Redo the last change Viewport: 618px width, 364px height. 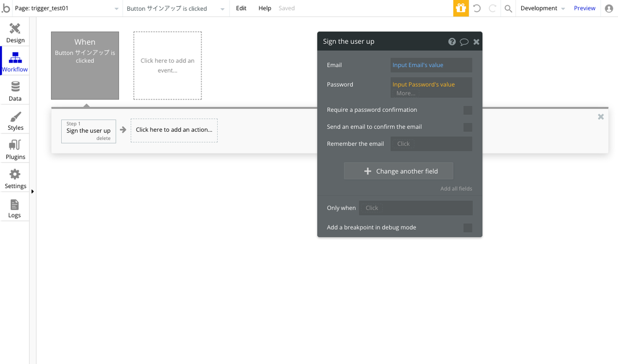[x=492, y=8]
